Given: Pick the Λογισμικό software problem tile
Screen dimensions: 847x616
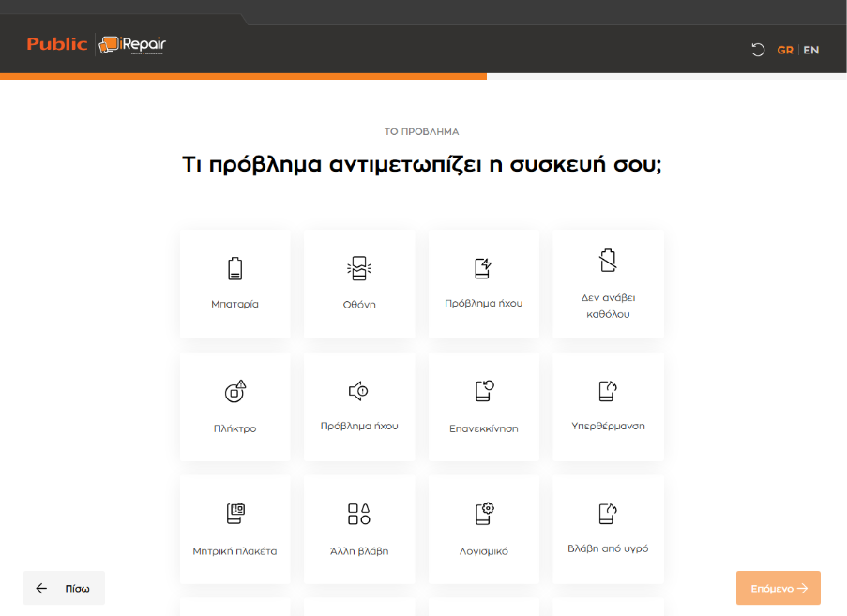Looking at the screenshot, I should point(483,529).
